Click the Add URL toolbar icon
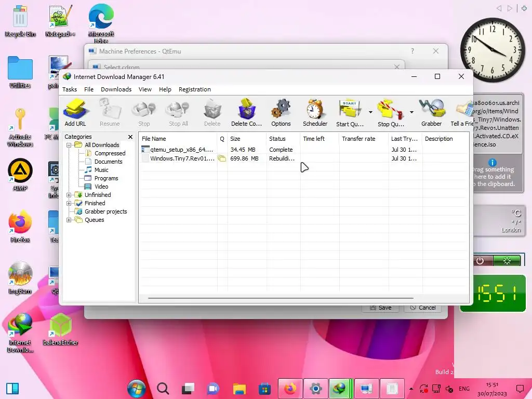This screenshot has width=532, height=399. coord(75,113)
